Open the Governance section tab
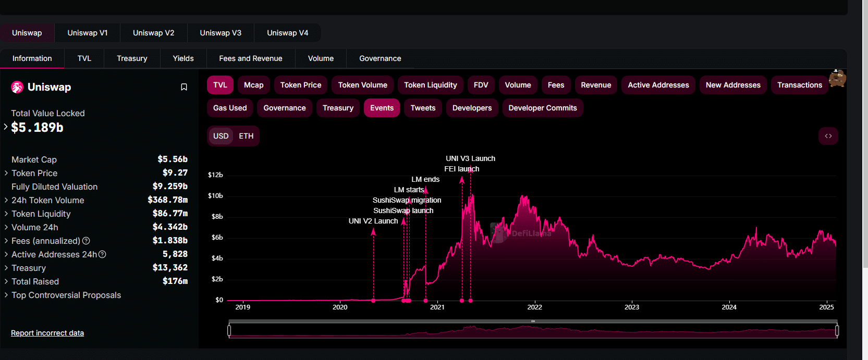Image resolution: width=868 pixels, height=360 pixels. click(380, 58)
